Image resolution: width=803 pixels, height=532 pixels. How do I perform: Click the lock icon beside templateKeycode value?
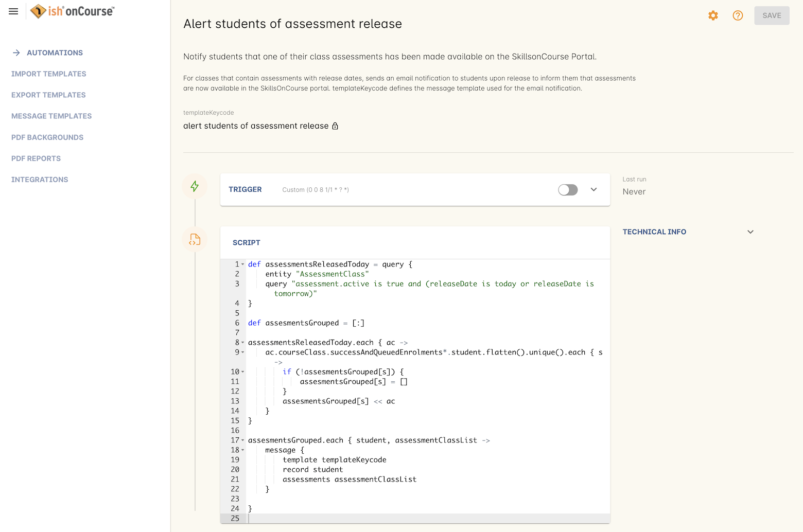[x=335, y=126]
